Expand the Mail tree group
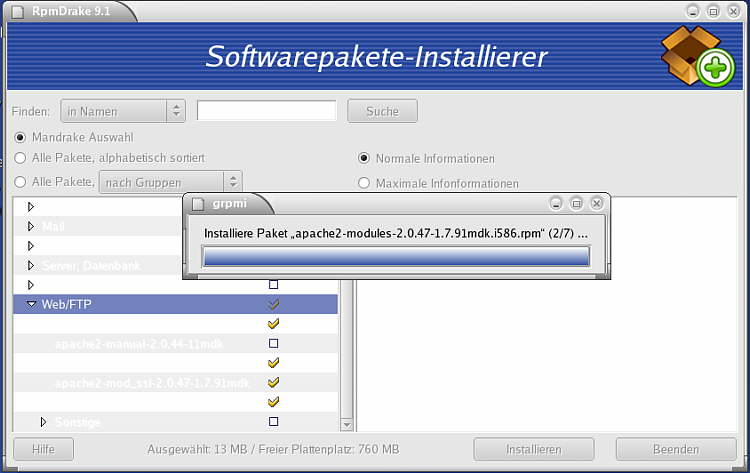750x473 pixels. [x=31, y=226]
